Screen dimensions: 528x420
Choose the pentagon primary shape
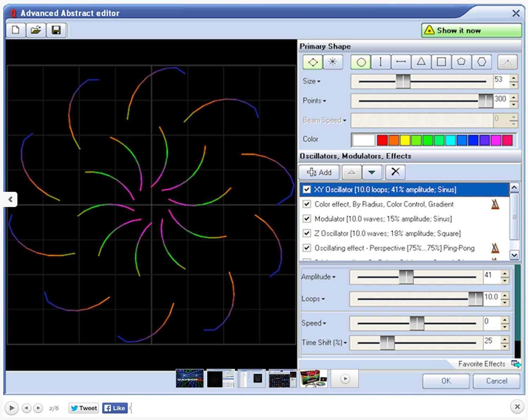pos(461,62)
